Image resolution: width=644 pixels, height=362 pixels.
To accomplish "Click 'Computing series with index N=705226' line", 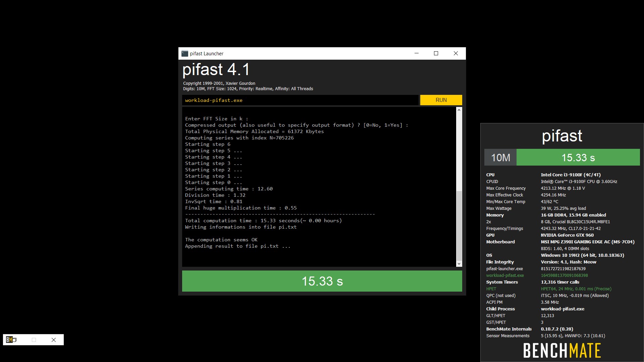I will point(239,138).
